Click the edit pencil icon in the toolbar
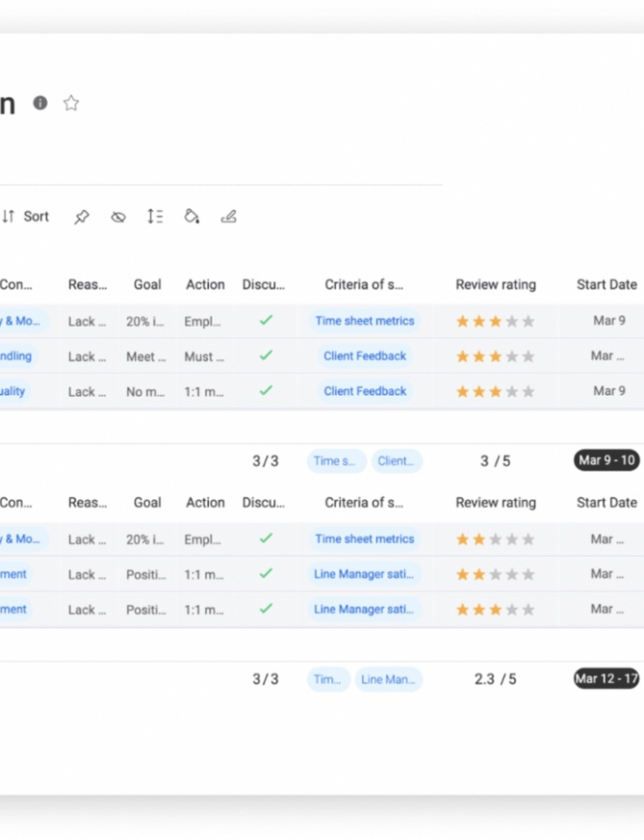Viewport: 644px width, 840px height. pyautogui.click(x=229, y=217)
